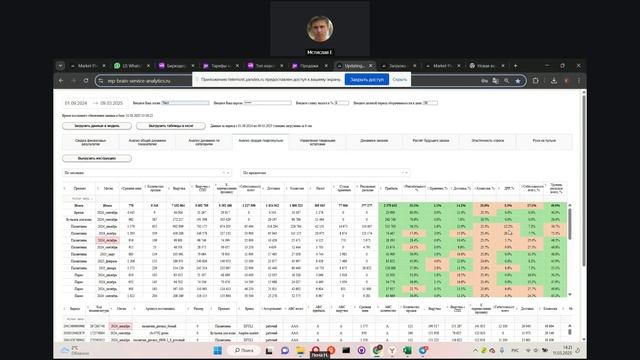Click Выгрузить инструкцию button

[97, 158]
